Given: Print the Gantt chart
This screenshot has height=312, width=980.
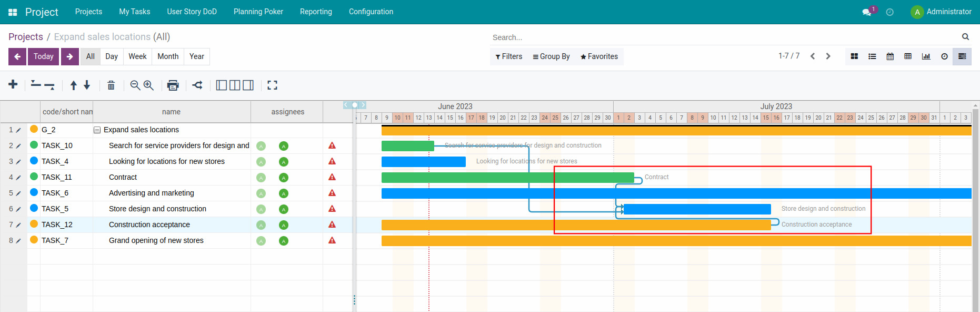Looking at the screenshot, I should pos(173,85).
